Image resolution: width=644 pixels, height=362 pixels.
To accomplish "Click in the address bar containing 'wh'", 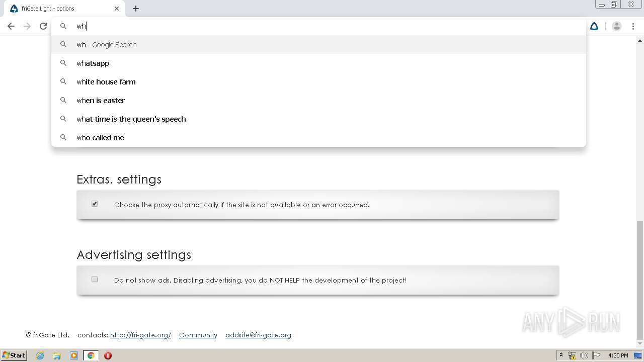I will [x=319, y=26].
